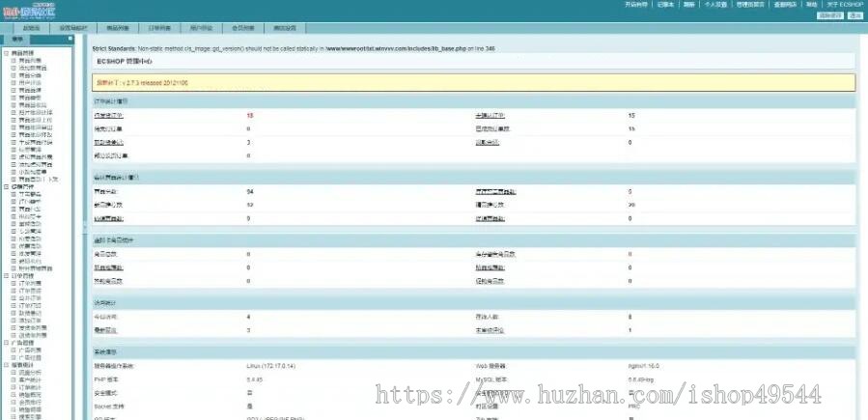
Task: Open 广告列表 in the sidebar
Action: [x=30, y=350]
